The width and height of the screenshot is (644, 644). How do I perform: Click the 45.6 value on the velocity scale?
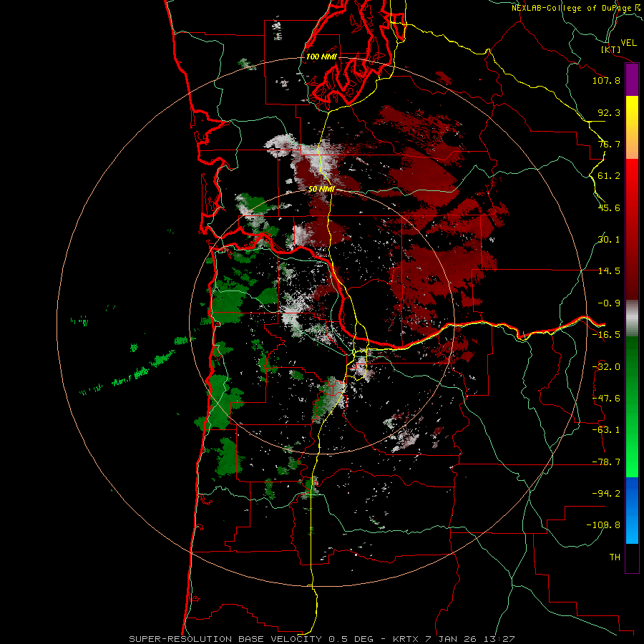click(609, 208)
